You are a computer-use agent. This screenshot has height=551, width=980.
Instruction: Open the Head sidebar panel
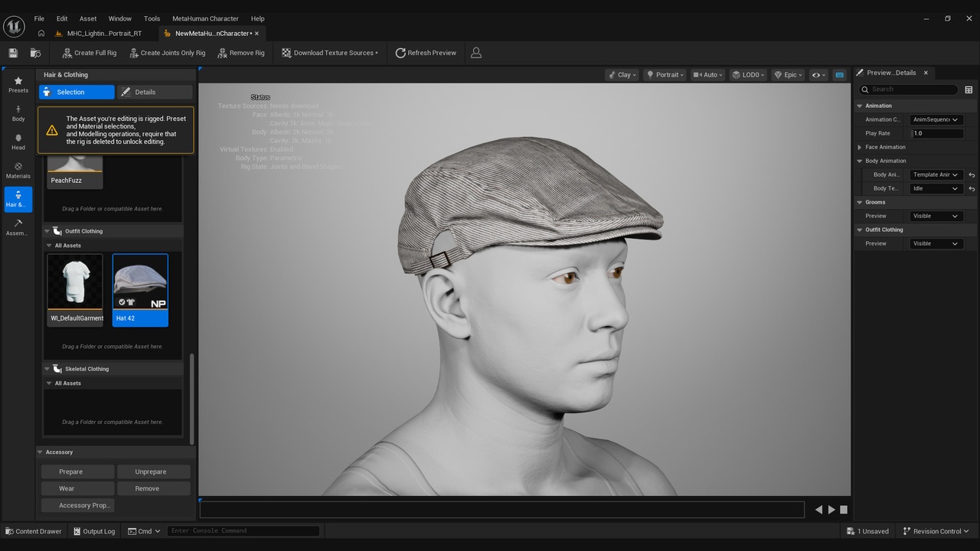[18, 142]
